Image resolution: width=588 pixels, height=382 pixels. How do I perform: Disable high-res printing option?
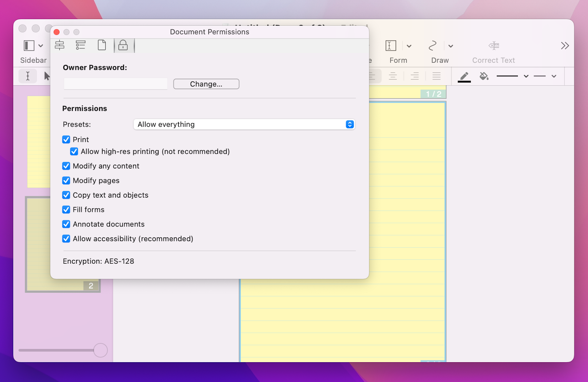coord(74,151)
